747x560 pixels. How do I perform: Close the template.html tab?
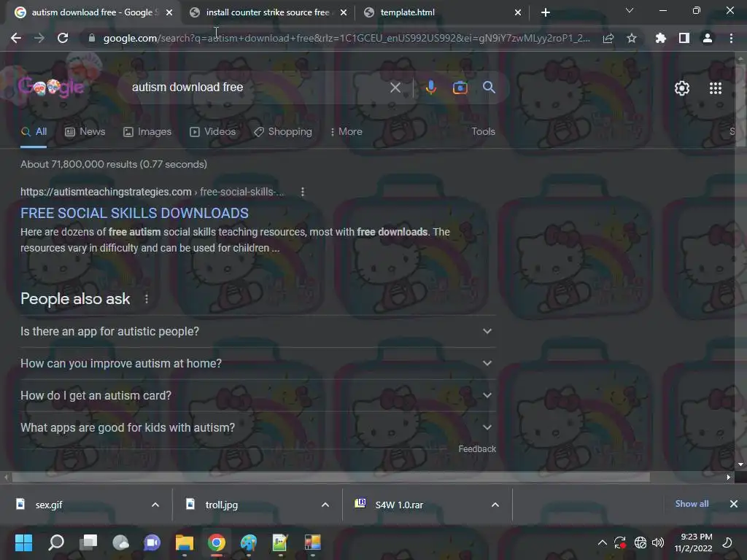tap(518, 12)
